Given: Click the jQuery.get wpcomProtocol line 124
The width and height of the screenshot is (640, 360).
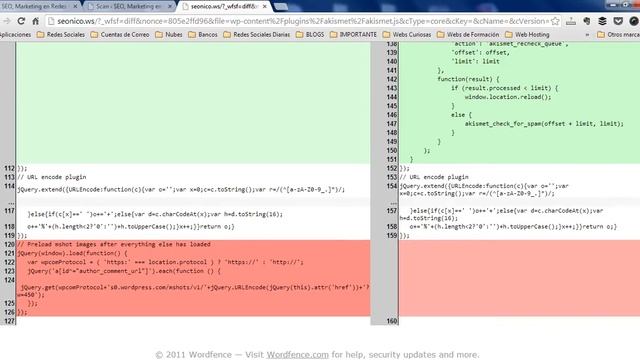Looking at the screenshot, I should [193, 291].
